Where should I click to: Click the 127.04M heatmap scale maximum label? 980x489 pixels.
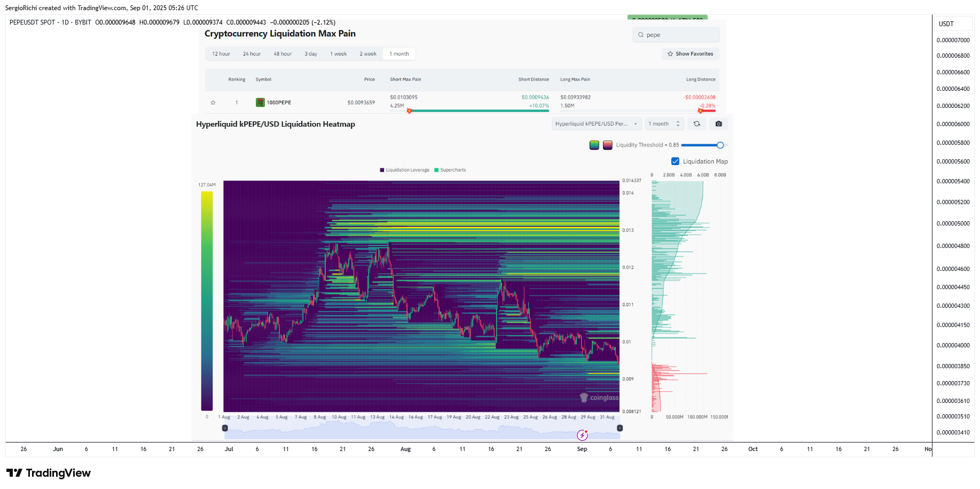tap(207, 185)
